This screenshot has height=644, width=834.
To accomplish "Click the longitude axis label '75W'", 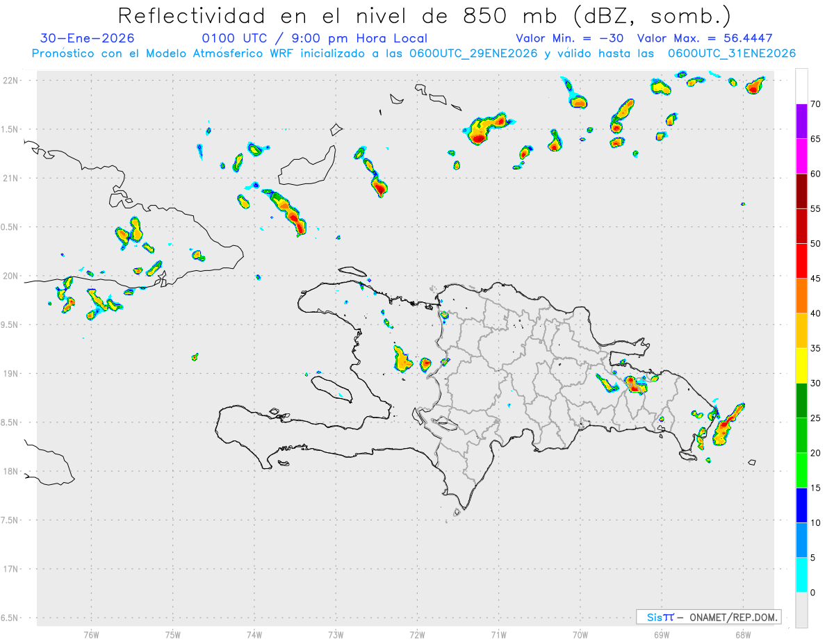I will [x=172, y=634].
